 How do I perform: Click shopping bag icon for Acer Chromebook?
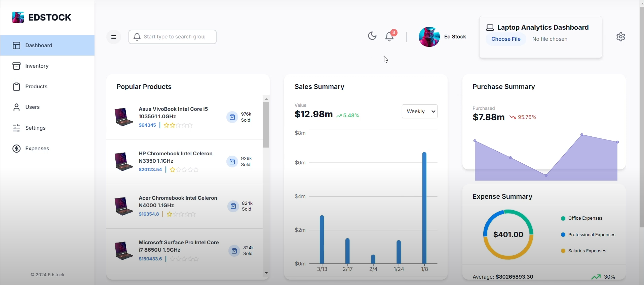(233, 206)
